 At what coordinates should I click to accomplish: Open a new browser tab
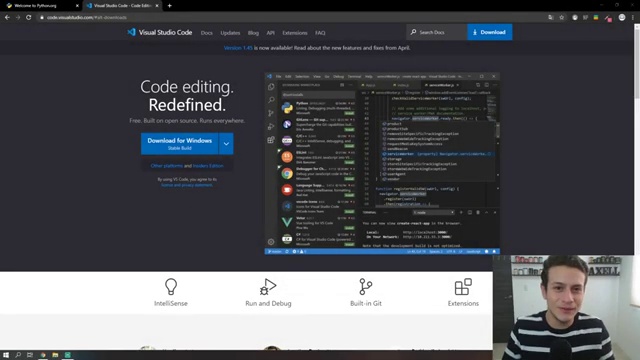pos(169,6)
